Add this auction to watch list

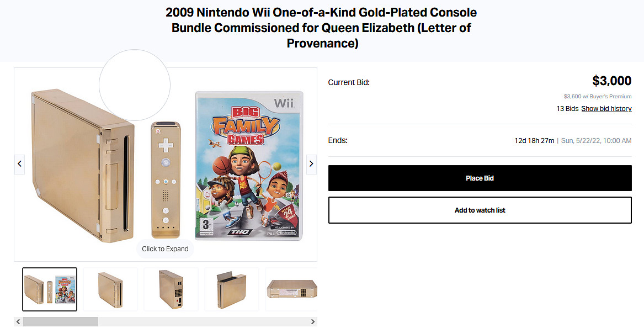tap(480, 210)
